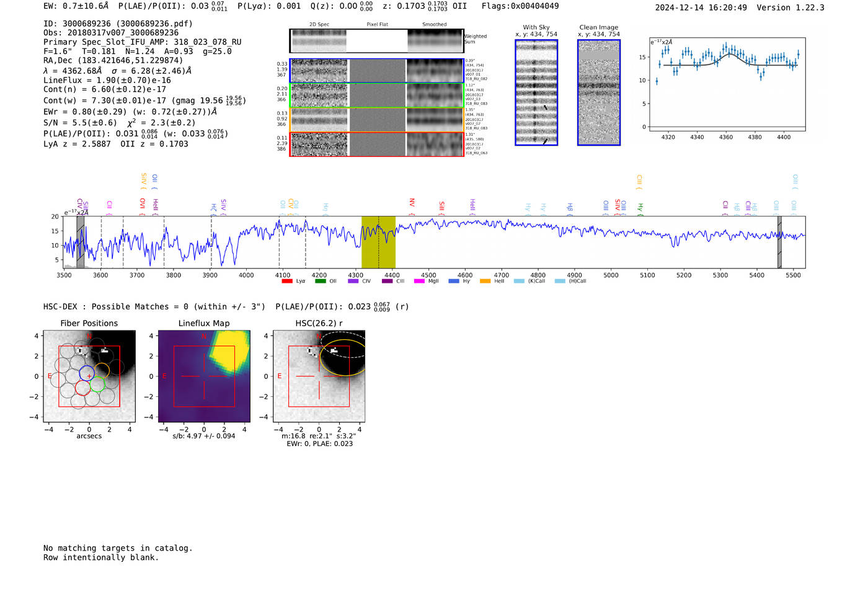
Task: Click the RA,Dec coordinates line
Action: (x=113, y=61)
